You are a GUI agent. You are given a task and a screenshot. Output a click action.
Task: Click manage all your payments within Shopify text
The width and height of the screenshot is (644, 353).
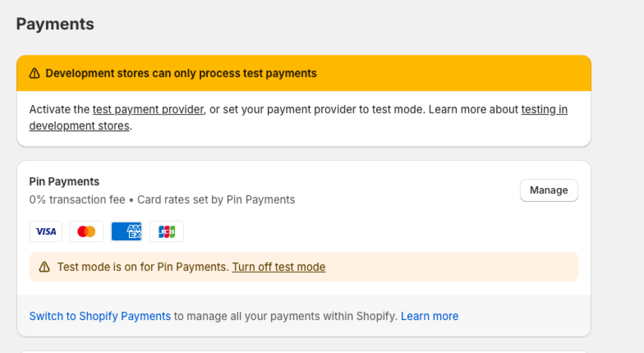click(x=286, y=316)
